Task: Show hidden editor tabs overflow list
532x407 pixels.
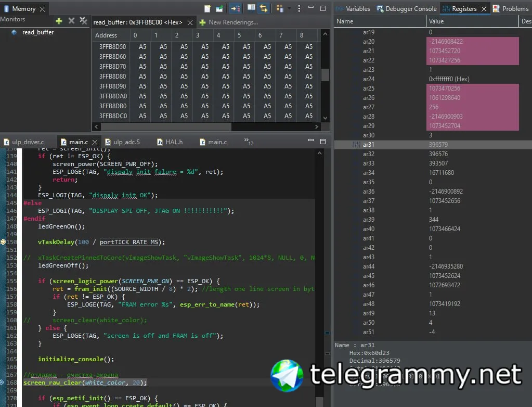Action: 248,142
